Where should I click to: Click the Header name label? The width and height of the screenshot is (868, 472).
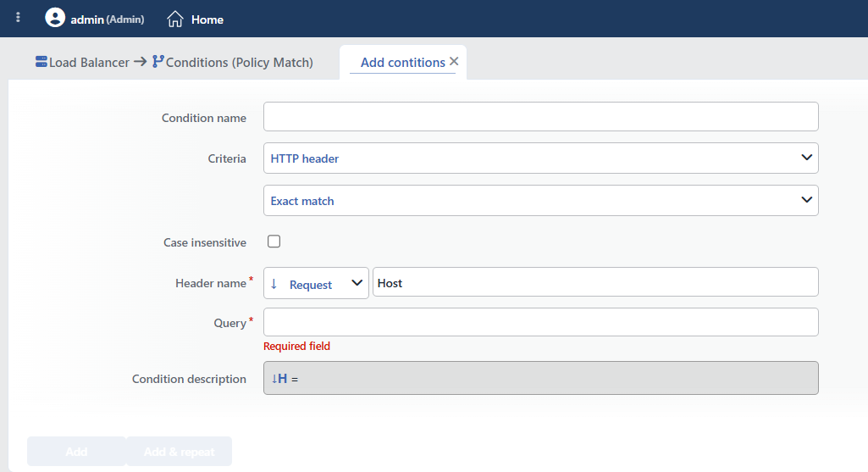[211, 283]
